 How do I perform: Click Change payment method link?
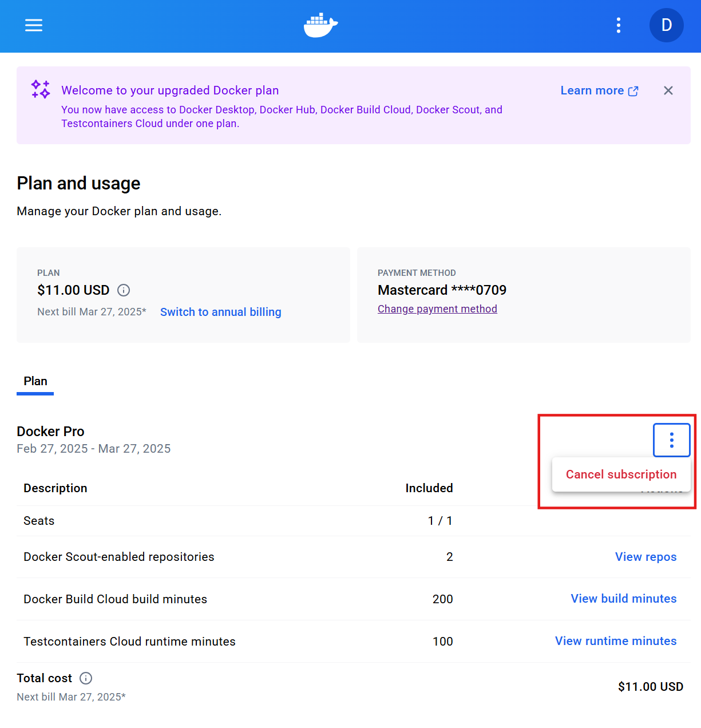[x=437, y=309]
